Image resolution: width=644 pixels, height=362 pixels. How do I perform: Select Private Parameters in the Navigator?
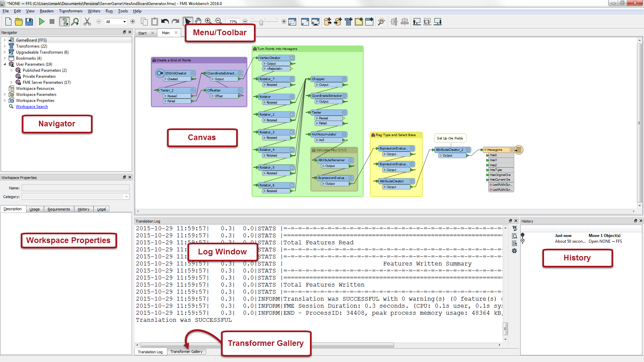39,76
